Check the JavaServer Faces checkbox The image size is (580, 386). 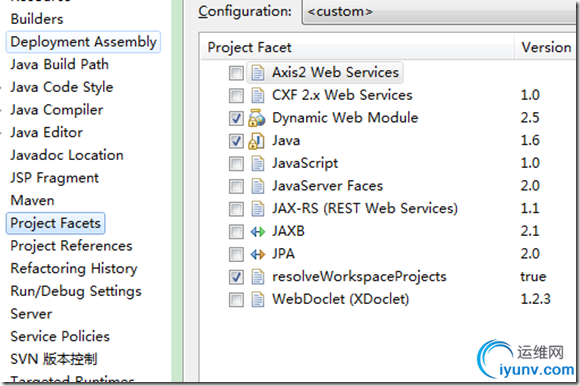point(236,186)
